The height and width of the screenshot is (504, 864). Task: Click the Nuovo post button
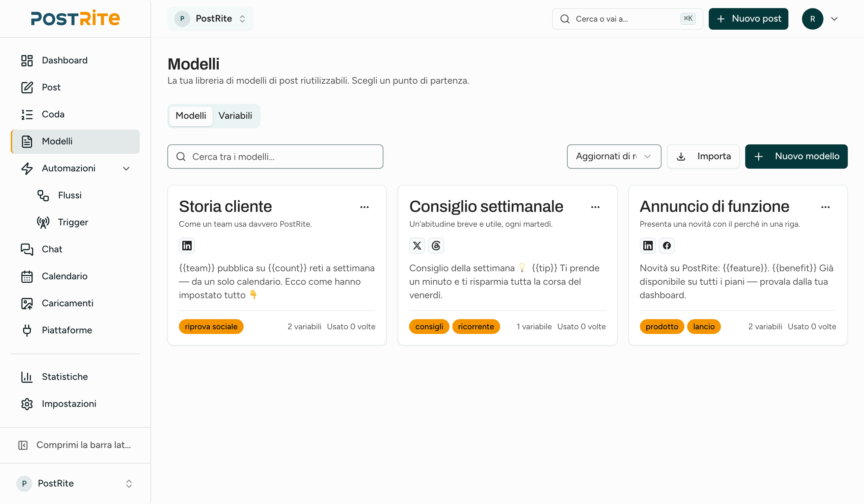(749, 19)
